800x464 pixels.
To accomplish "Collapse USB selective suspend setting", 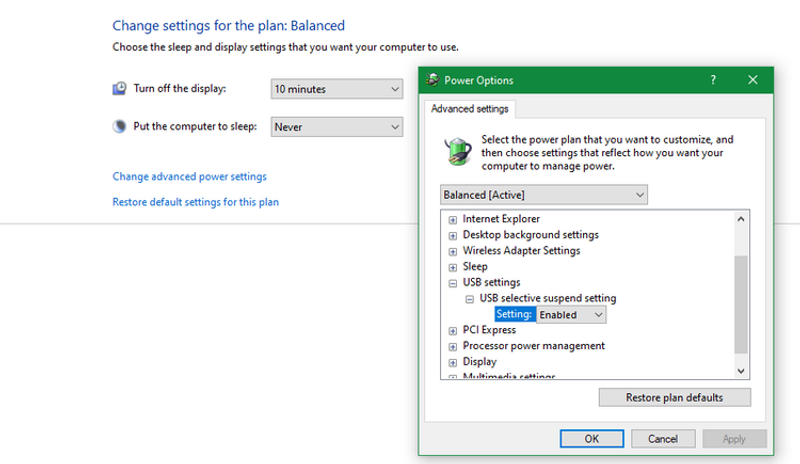I will coord(470,298).
